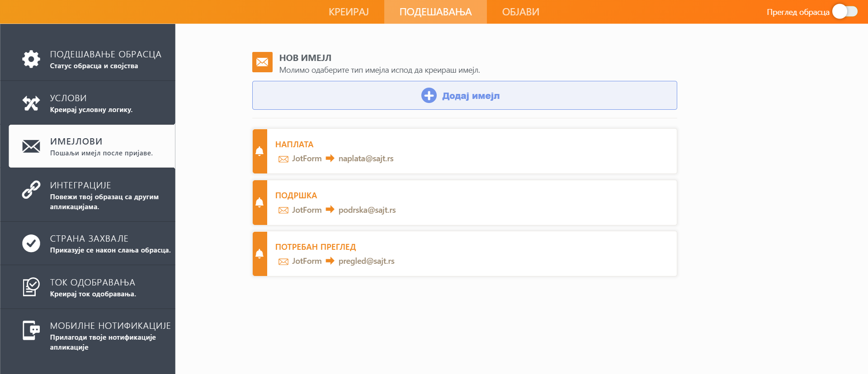This screenshot has height=374, width=868.
Task: Click subtitle 'Повежи твој образац са другим апликацијама.'
Action: 104,202
